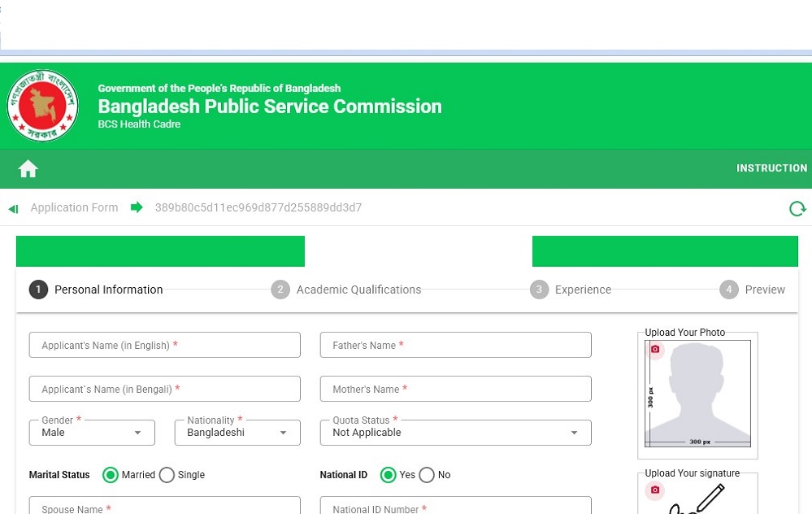This screenshot has width=812, height=514.
Task: Click the Bangladesh government seal logo
Action: 42,106
